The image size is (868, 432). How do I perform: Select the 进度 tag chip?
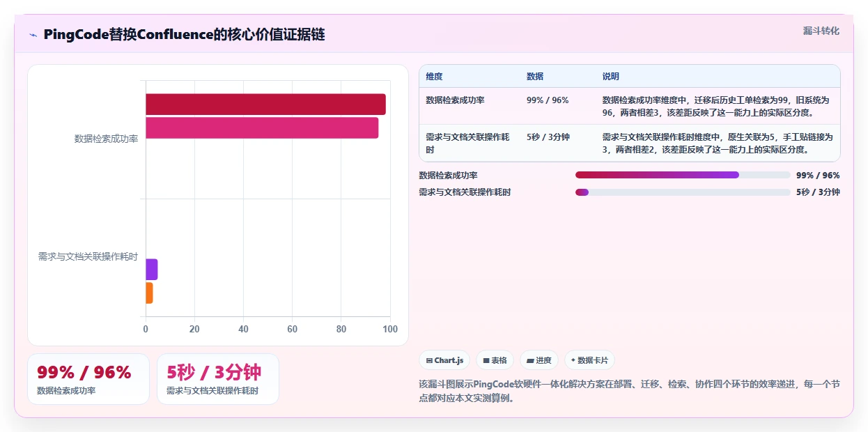[x=539, y=360]
